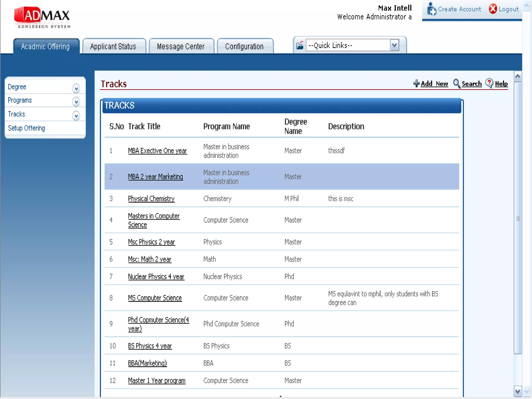Open the Setup Offering sidebar link
Image resolution: width=532 pixels, height=399 pixels.
26,128
